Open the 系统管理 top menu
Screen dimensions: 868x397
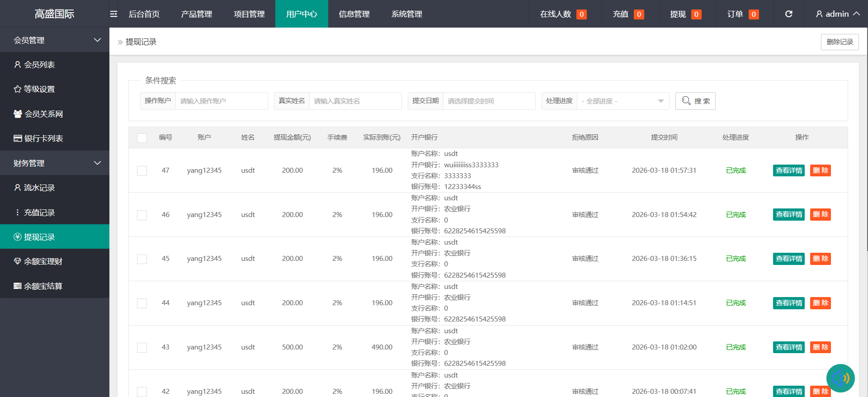tap(406, 14)
